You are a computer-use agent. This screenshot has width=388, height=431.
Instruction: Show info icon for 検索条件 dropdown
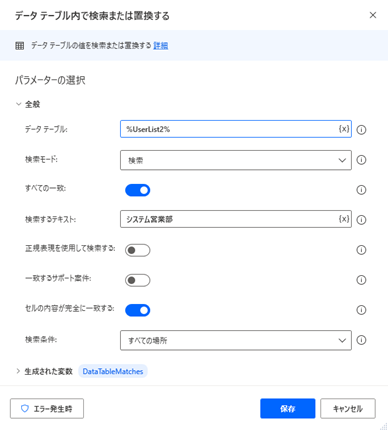click(361, 340)
